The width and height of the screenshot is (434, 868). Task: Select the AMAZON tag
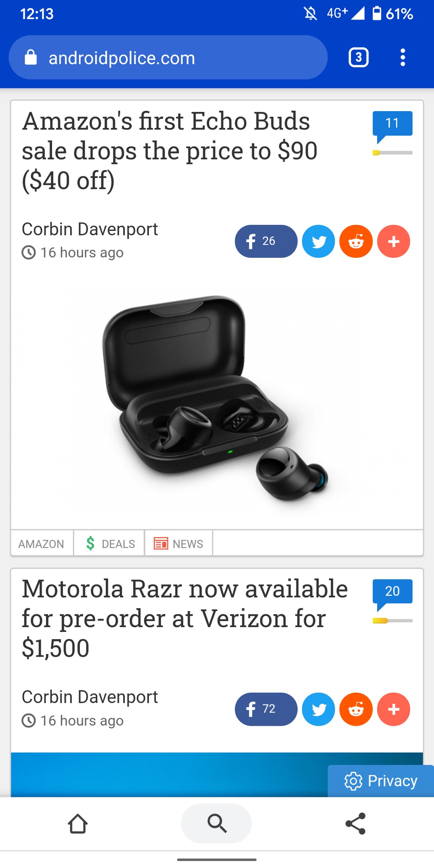click(41, 543)
